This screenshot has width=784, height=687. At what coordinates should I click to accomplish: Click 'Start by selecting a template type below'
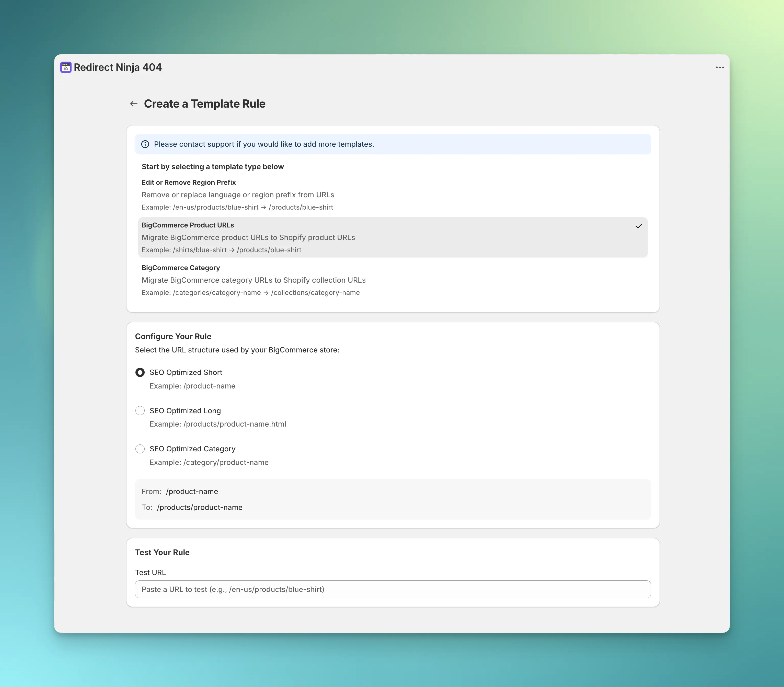[213, 167]
